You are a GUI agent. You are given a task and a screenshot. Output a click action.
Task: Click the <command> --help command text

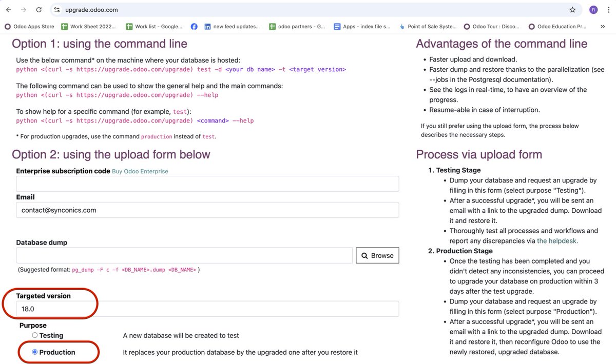[135, 120]
